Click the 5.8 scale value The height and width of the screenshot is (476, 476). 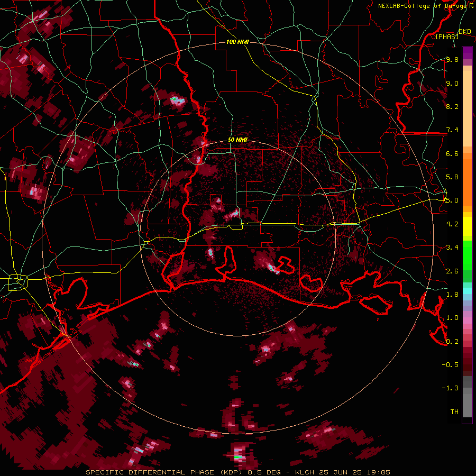pyautogui.click(x=452, y=177)
